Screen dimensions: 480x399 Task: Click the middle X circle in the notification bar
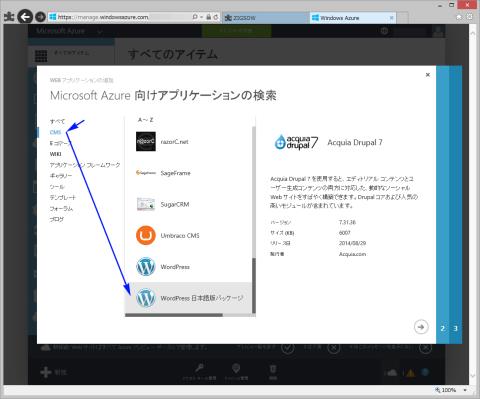(x=333, y=348)
